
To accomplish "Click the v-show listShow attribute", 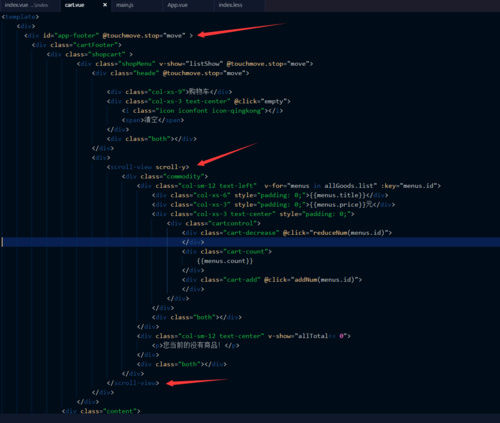I will click(x=191, y=64).
